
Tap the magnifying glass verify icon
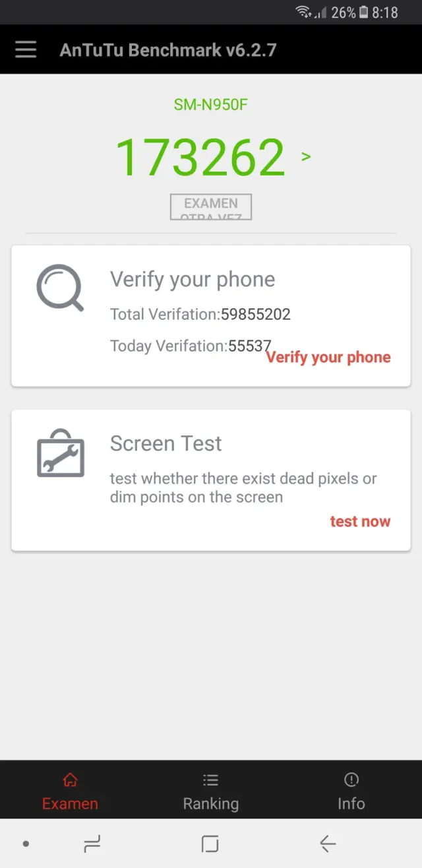(x=60, y=288)
